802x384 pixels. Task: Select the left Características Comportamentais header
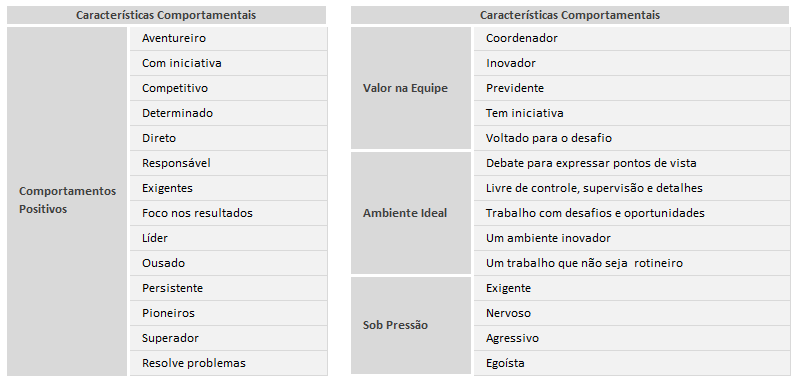[x=166, y=15]
